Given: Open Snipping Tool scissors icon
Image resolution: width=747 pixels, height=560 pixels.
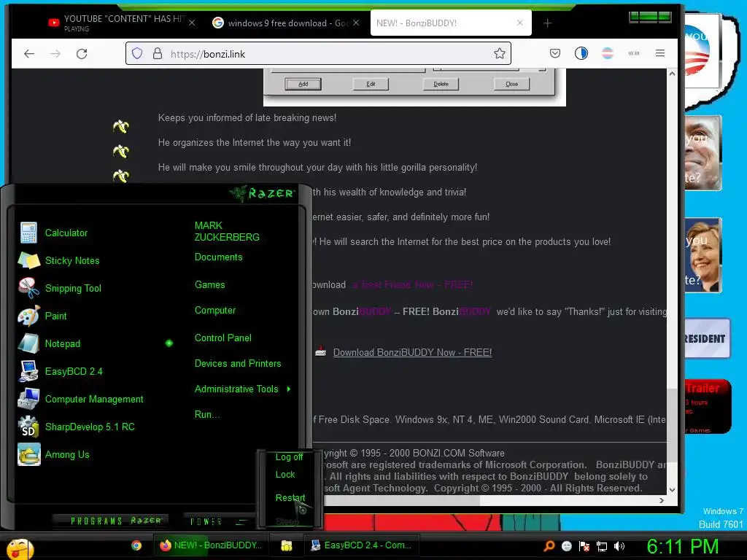Looking at the screenshot, I should click(x=28, y=288).
